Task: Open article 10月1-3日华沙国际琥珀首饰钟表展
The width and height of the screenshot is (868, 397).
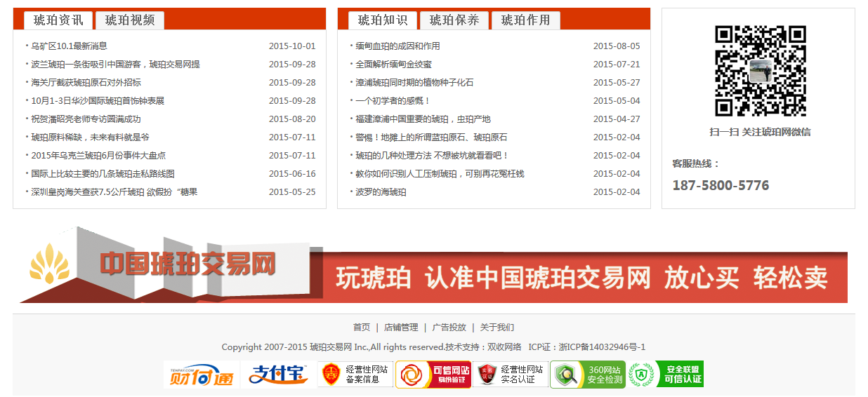Action: [98, 101]
